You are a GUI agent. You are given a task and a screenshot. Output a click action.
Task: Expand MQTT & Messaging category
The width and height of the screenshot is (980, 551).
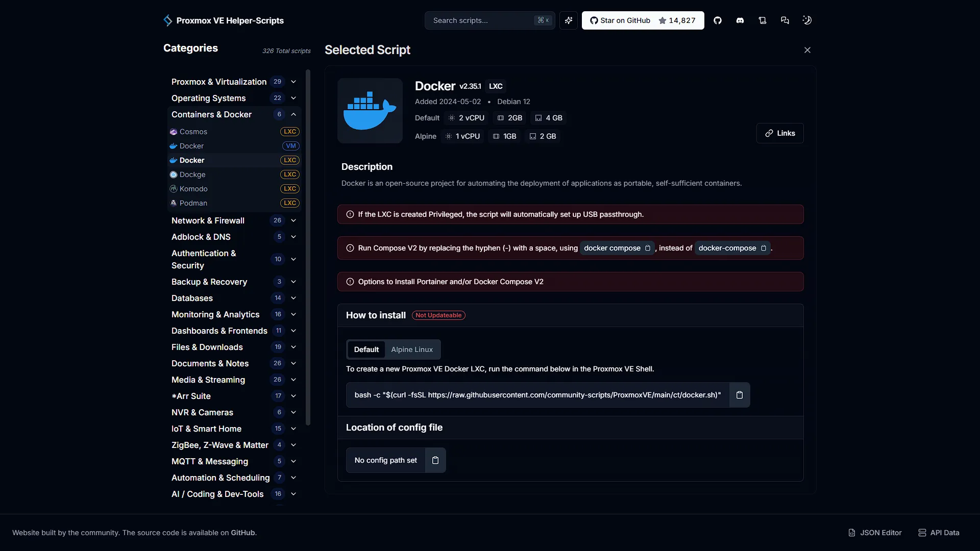(234, 461)
